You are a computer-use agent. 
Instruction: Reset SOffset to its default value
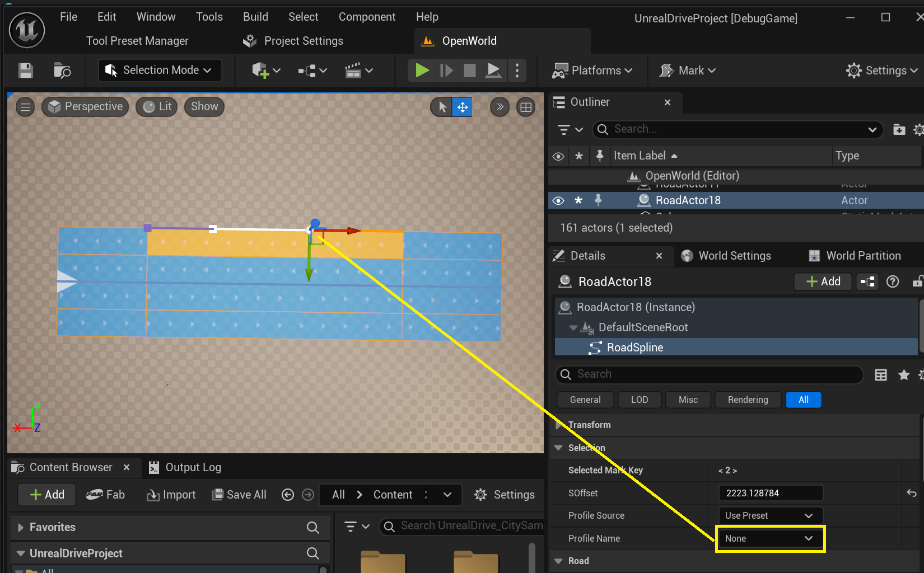point(912,493)
